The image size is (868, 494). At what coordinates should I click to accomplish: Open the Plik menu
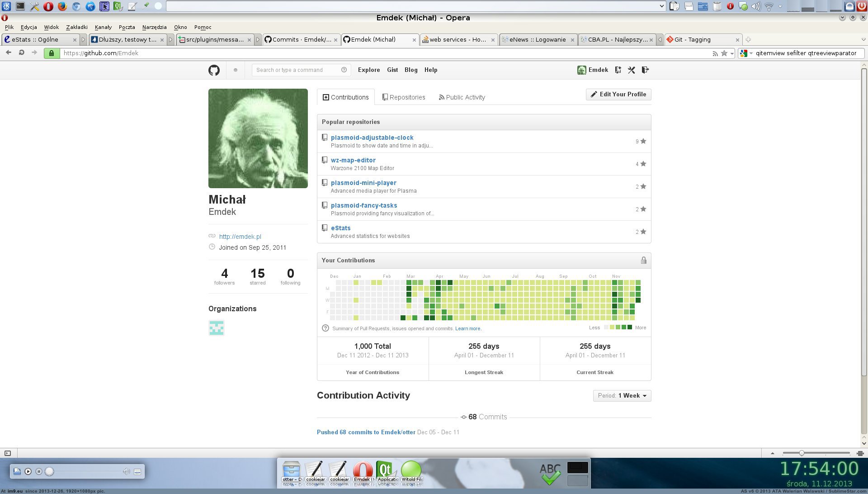pyautogui.click(x=9, y=27)
